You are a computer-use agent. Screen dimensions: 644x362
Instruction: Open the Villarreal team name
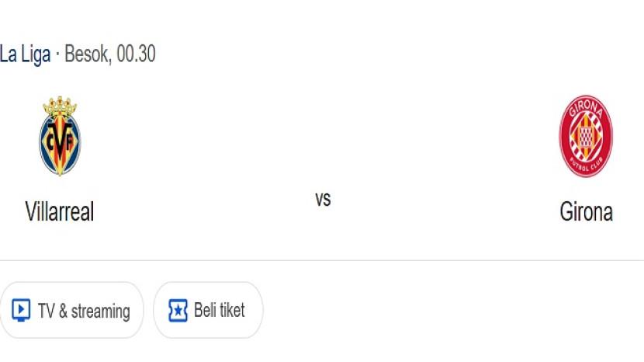(x=60, y=211)
